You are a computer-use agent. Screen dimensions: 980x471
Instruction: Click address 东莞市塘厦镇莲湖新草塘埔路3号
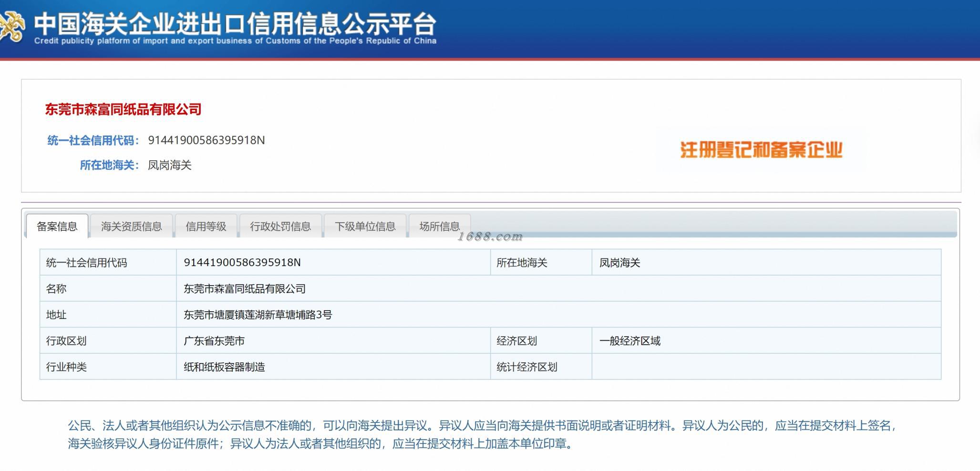click(258, 315)
